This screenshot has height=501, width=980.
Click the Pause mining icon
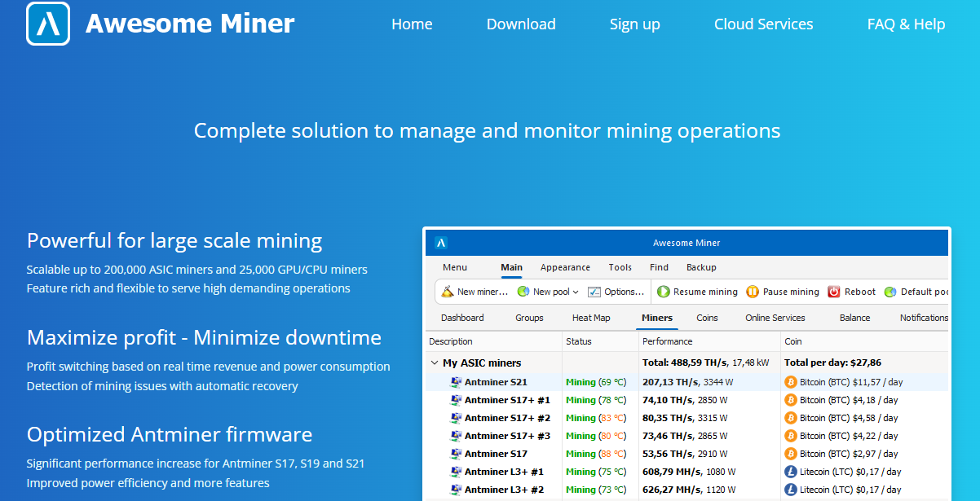[753, 292]
